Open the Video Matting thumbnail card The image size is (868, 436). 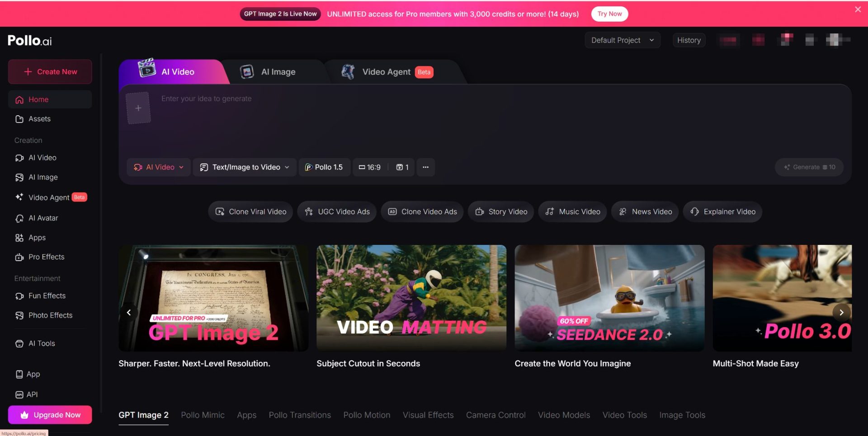(x=411, y=298)
